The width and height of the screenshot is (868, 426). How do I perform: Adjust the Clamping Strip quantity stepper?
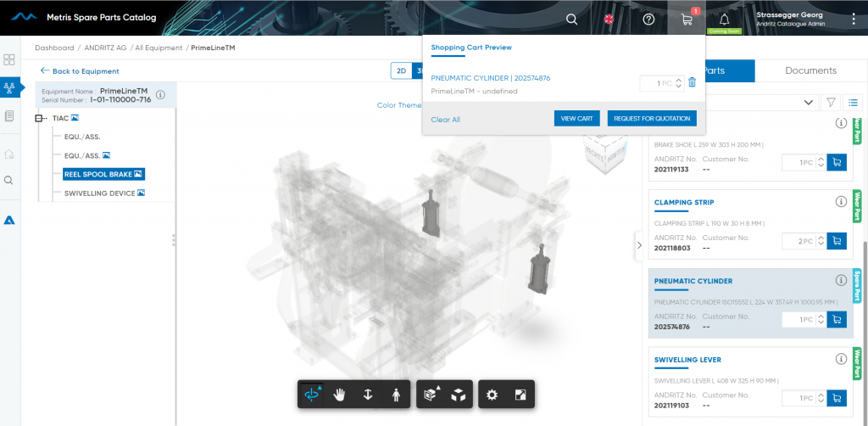point(821,241)
